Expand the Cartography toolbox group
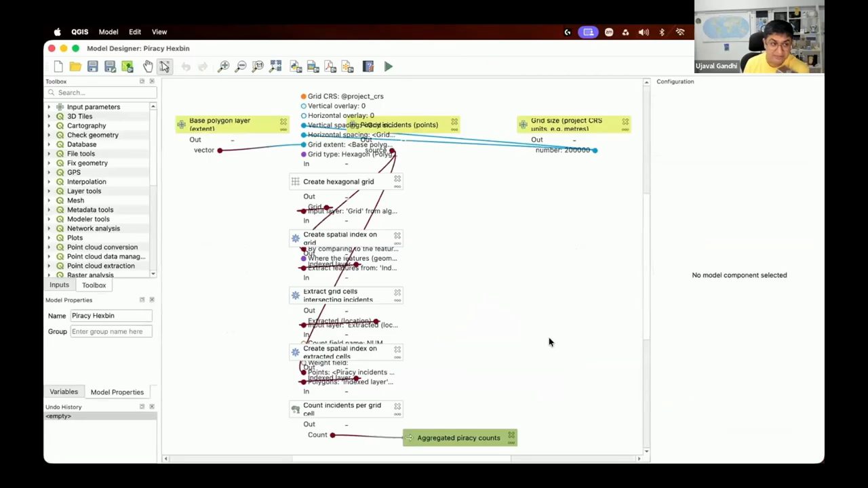868x488 pixels. 49,125
